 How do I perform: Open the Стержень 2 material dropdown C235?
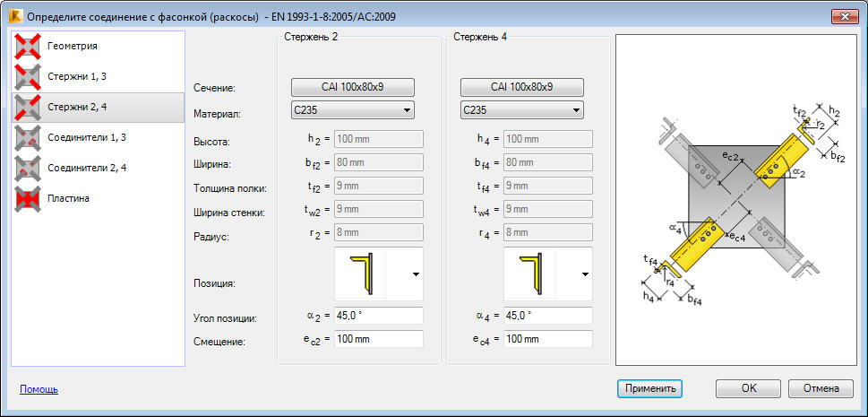pyautogui.click(x=353, y=109)
